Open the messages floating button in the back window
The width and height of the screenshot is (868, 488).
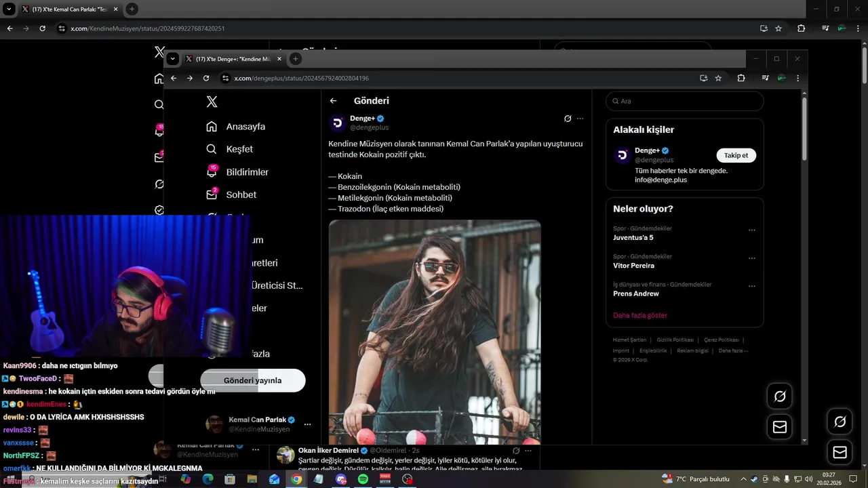coord(840,452)
